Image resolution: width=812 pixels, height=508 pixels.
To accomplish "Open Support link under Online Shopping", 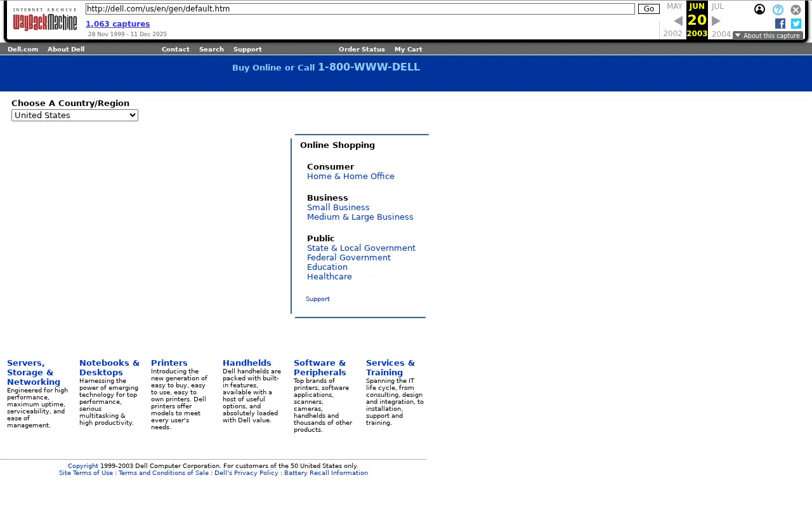I will click(318, 299).
